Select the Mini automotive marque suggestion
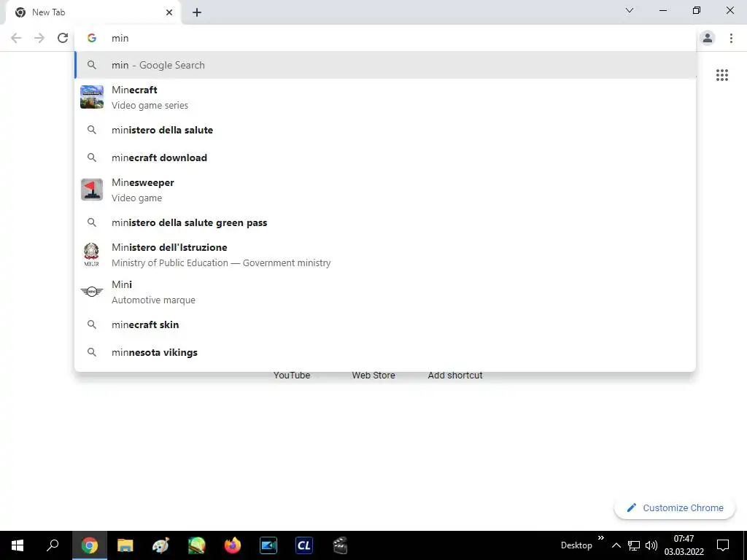Screen dimensions: 747x560 tap(385, 292)
